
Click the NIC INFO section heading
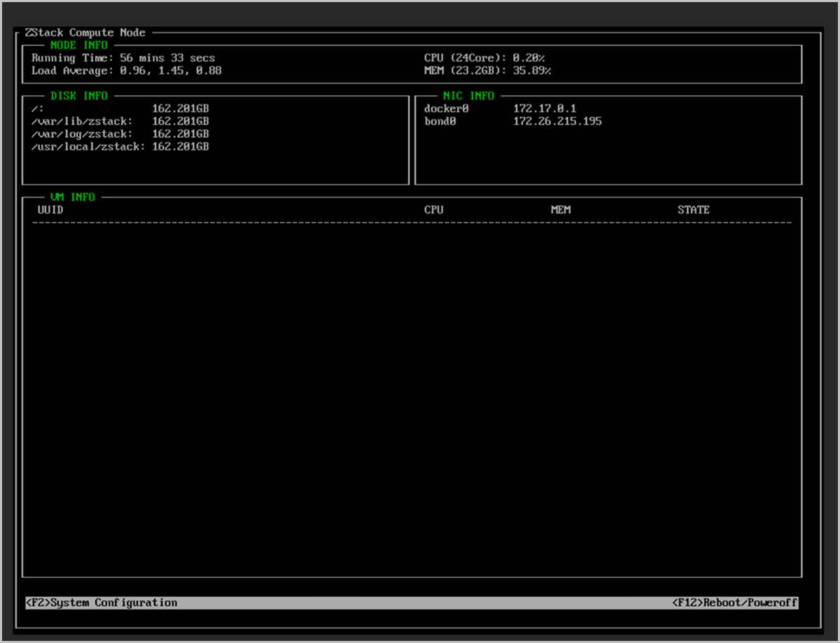(x=468, y=96)
